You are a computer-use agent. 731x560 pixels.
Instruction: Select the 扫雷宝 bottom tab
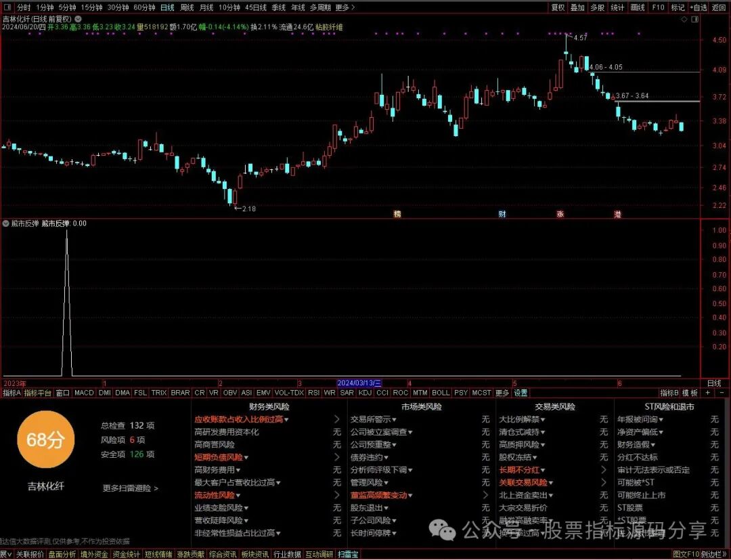pos(349,555)
